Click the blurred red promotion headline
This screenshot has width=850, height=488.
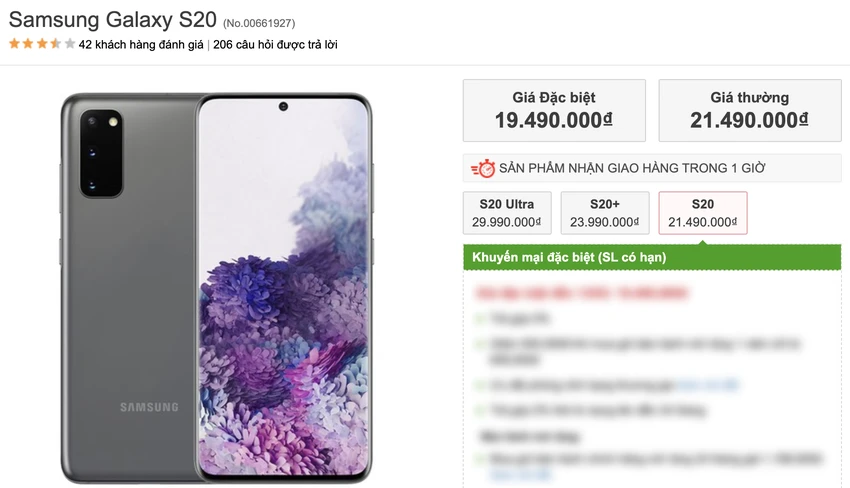[x=581, y=293]
